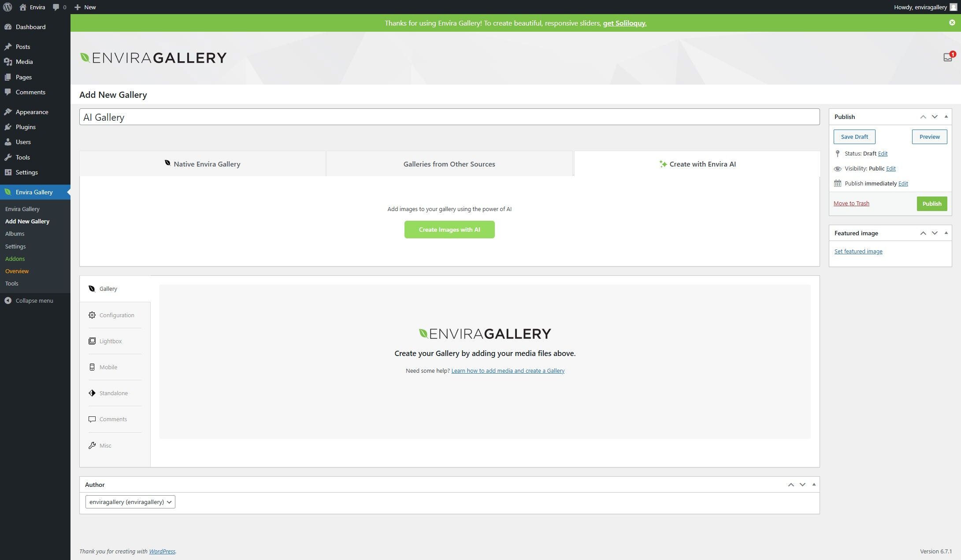Click Create Images with AI button
Viewport: 961px width, 560px height.
(449, 230)
